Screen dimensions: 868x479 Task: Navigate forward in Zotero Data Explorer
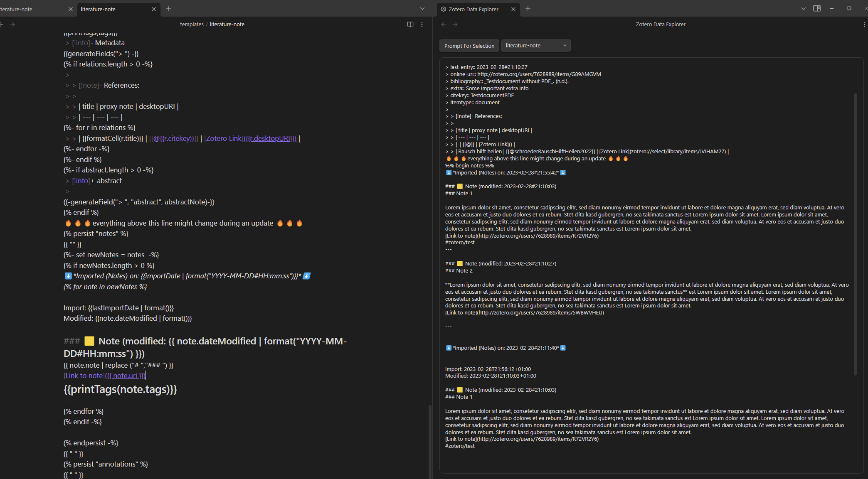(455, 25)
